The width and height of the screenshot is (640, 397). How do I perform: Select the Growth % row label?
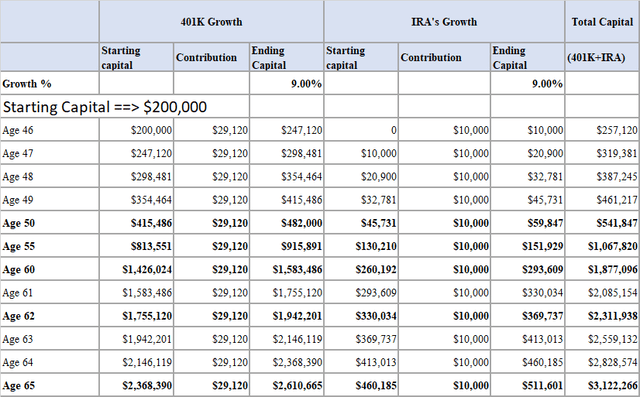coord(49,84)
